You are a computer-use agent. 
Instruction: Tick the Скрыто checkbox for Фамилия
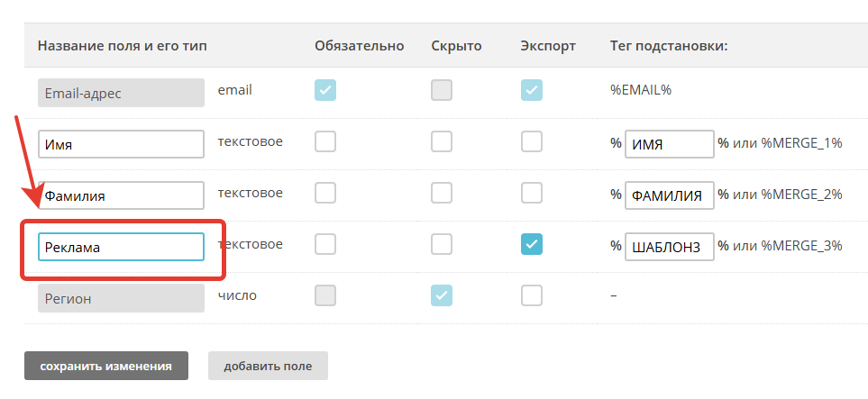coord(442,194)
